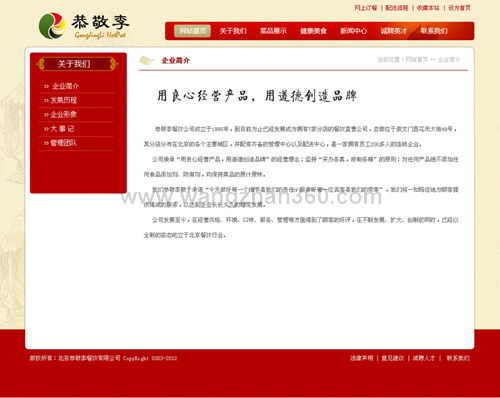Click 网站首页 in the breadcrumb trail
This screenshot has height=398, width=500.
click(417, 60)
